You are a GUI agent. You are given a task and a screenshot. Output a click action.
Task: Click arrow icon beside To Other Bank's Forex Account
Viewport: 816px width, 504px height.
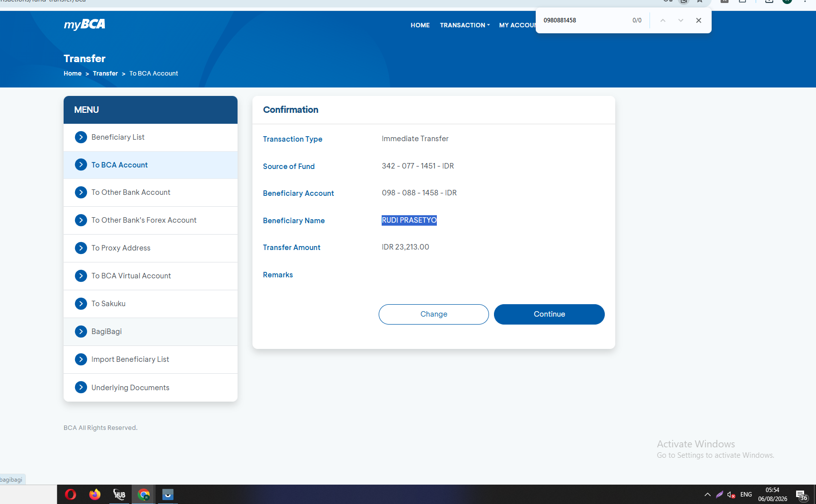tap(81, 220)
